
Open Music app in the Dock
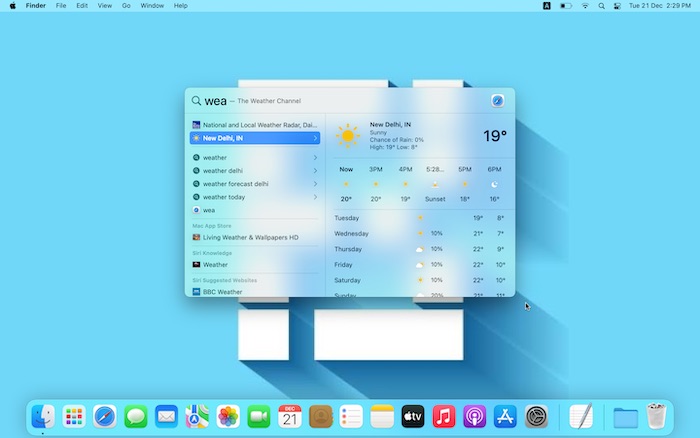[x=444, y=417]
